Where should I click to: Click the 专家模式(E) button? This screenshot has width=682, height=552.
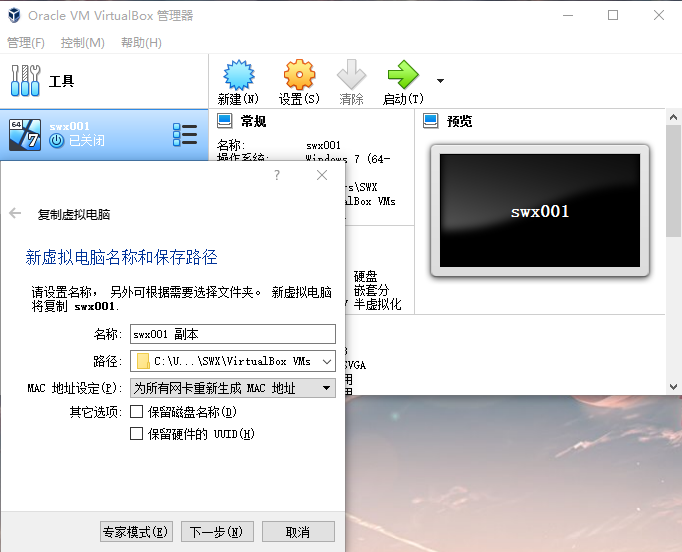coord(136,532)
